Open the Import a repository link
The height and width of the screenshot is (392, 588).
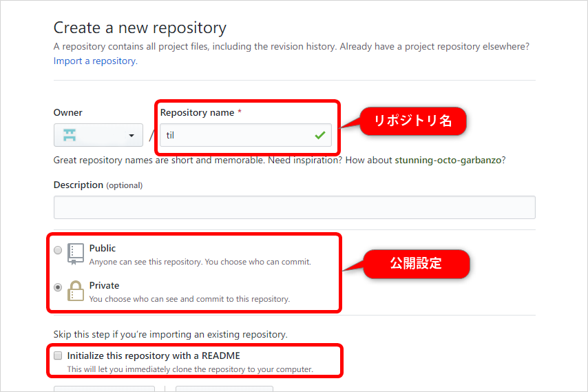click(x=96, y=61)
